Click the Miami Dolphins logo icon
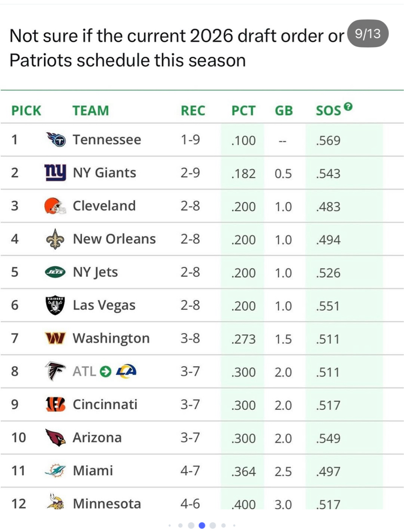The width and height of the screenshot is (404, 532). tap(56, 471)
